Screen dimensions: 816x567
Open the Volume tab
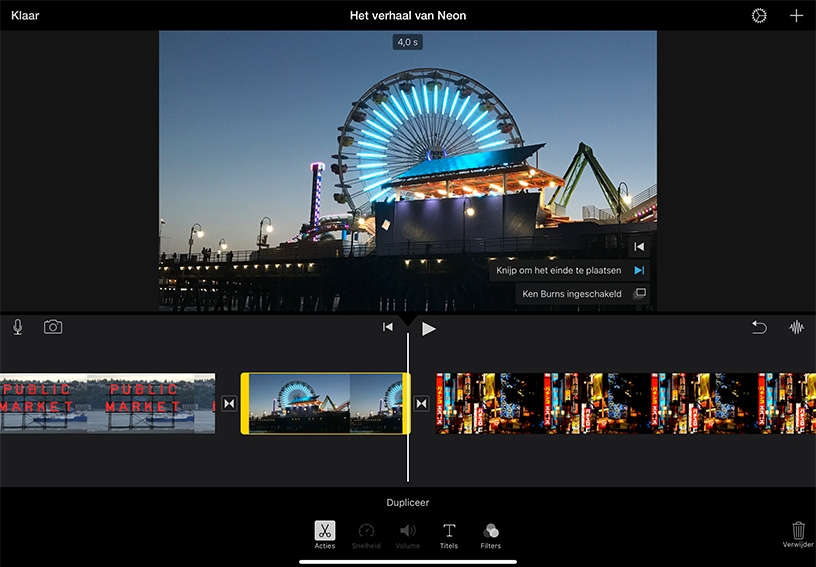(407, 535)
